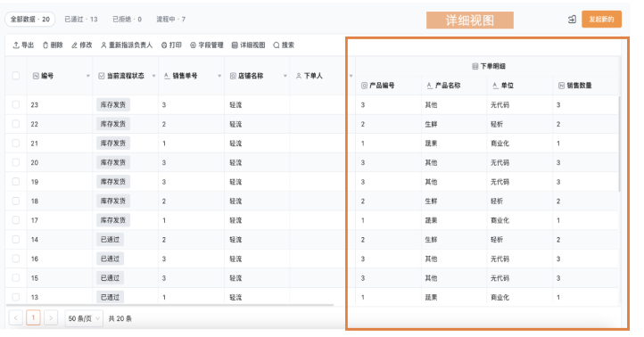Click the 已通过 status tag in row 14
Screen dimensions: 644x337
tap(110, 239)
